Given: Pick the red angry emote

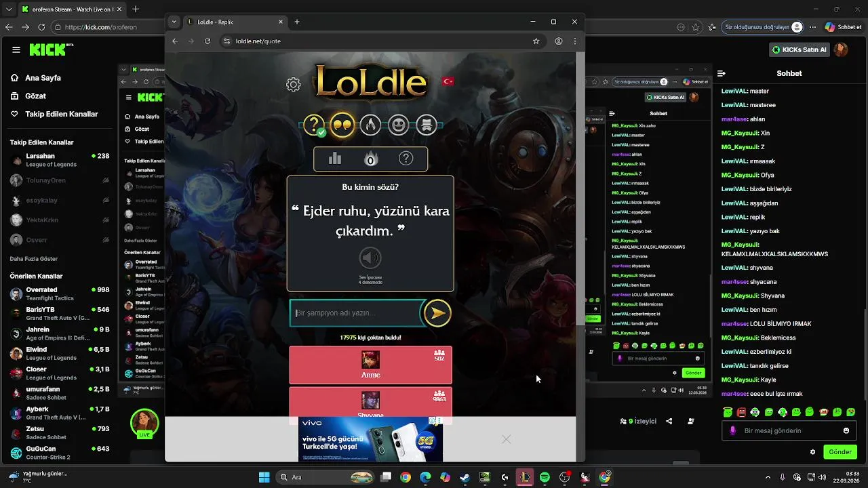Looking at the screenshot, I should coord(741,411).
